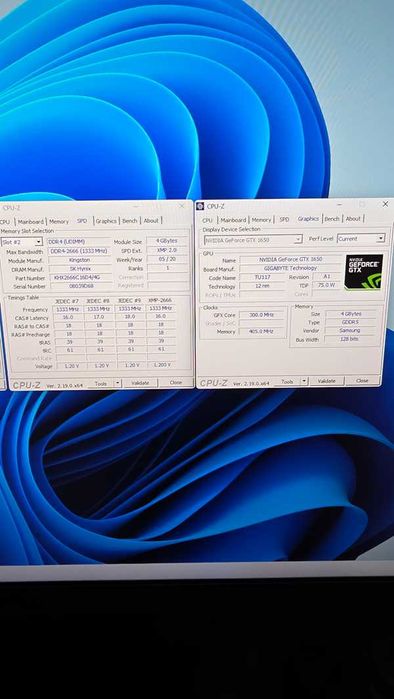This screenshot has height=699, width=394.
Task: Click the JEDEC #7 Frequency cell
Action: [69, 309]
